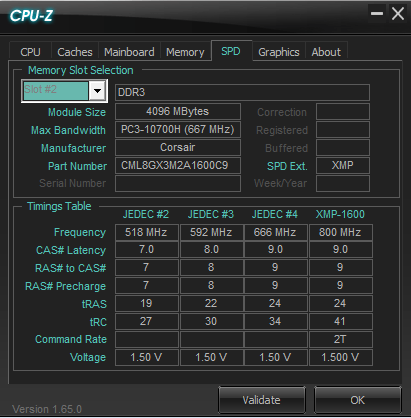Click the Max Bandwidth label
The height and width of the screenshot is (418, 411).
68,130
